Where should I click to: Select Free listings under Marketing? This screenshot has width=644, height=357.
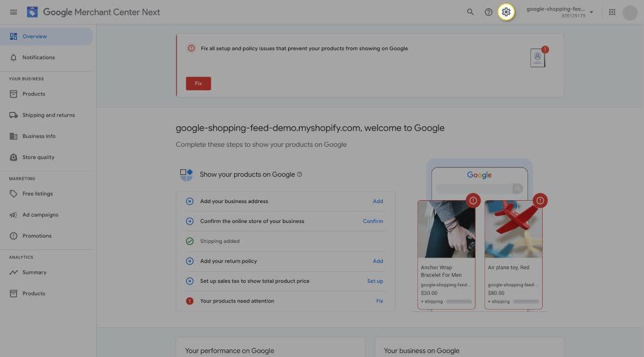37,194
